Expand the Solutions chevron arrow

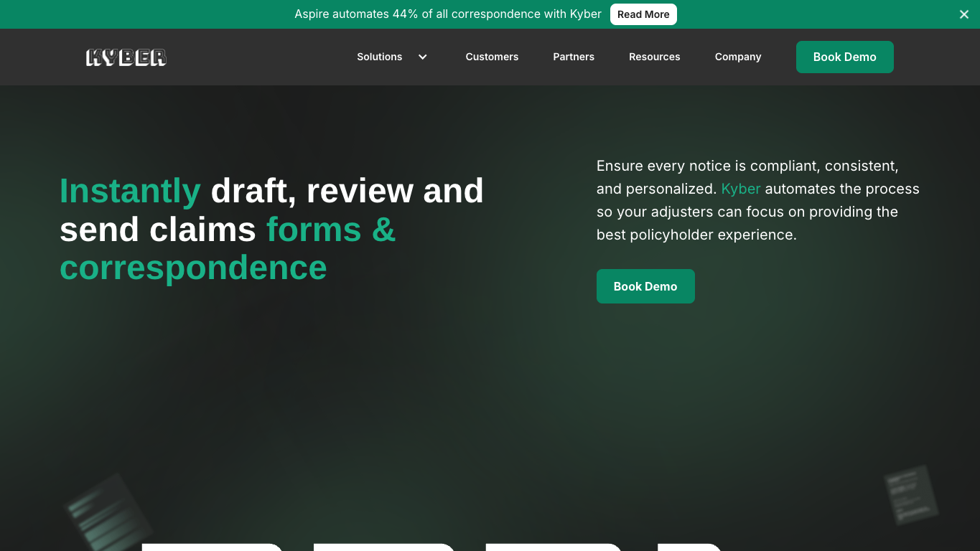[x=423, y=57]
